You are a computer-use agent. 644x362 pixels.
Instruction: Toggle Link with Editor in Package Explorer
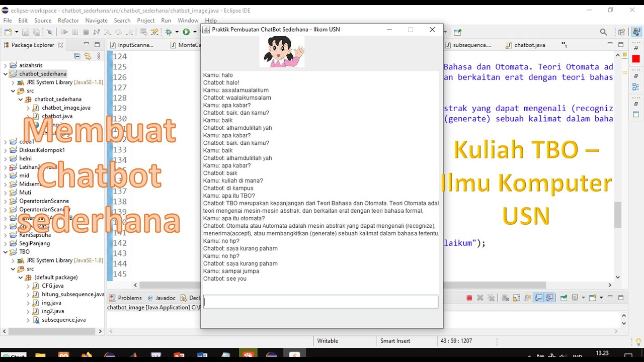click(x=88, y=56)
